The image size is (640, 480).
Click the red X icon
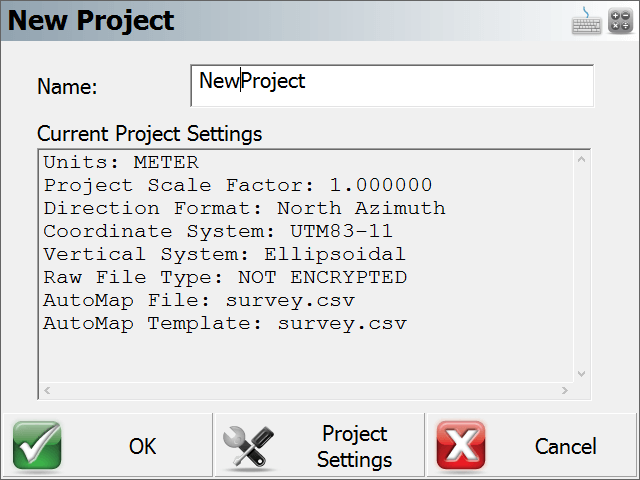461,445
